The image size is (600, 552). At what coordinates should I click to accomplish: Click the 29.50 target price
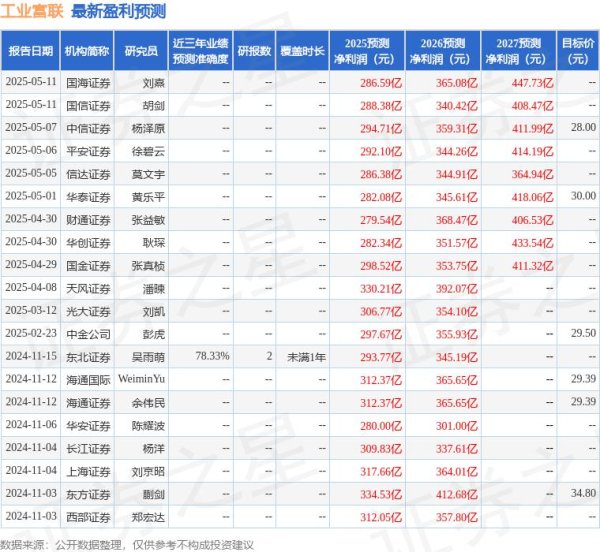click(x=584, y=333)
